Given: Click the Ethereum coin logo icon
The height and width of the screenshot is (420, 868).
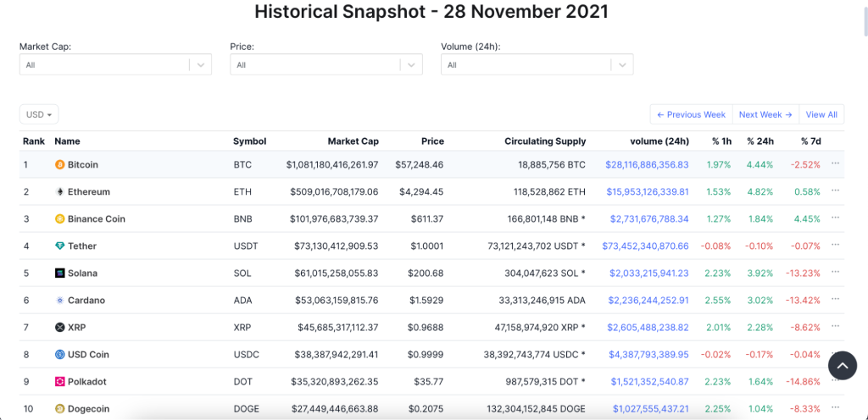Looking at the screenshot, I should pyautogui.click(x=59, y=192).
